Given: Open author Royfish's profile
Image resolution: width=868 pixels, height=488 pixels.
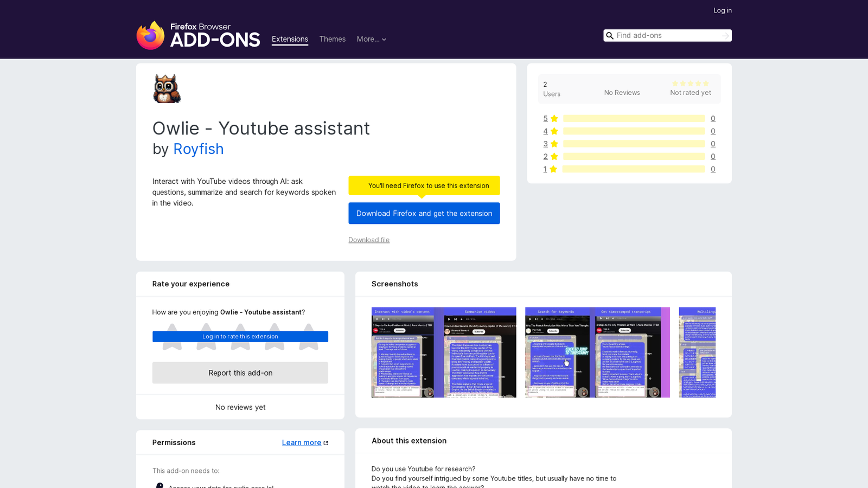Looking at the screenshot, I should click(x=199, y=149).
